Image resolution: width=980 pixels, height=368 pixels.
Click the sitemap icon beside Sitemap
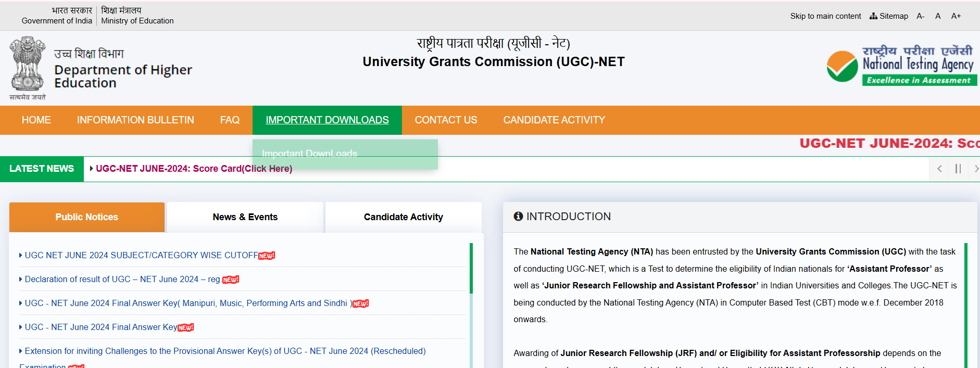coord(873,16)
